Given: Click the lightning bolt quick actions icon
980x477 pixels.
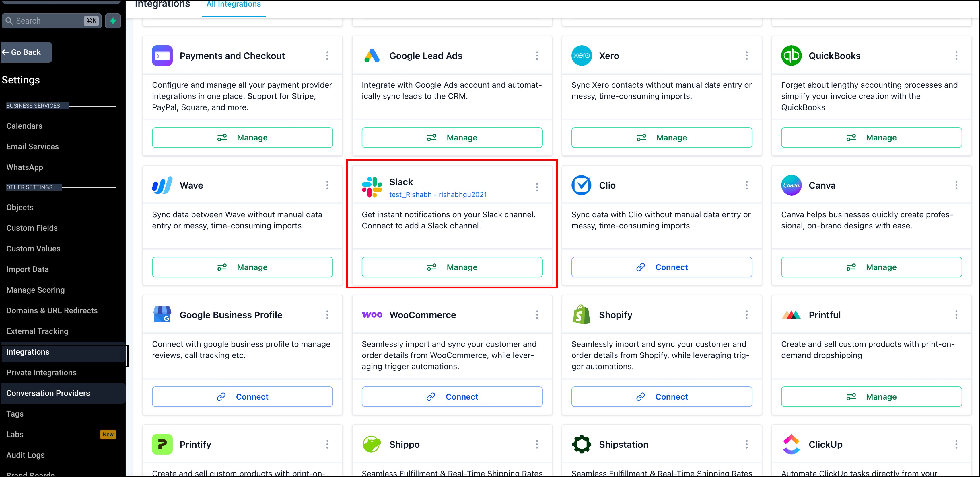Looking at the screenshot, I should point(113,21).
